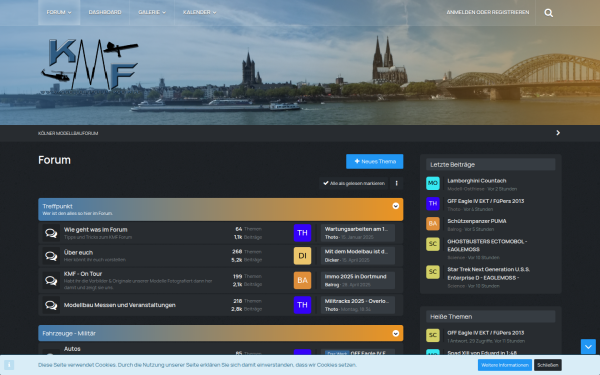Click TH avatar in Wie geht was row
The image size is (600, 375).
(x=302, y=233)
